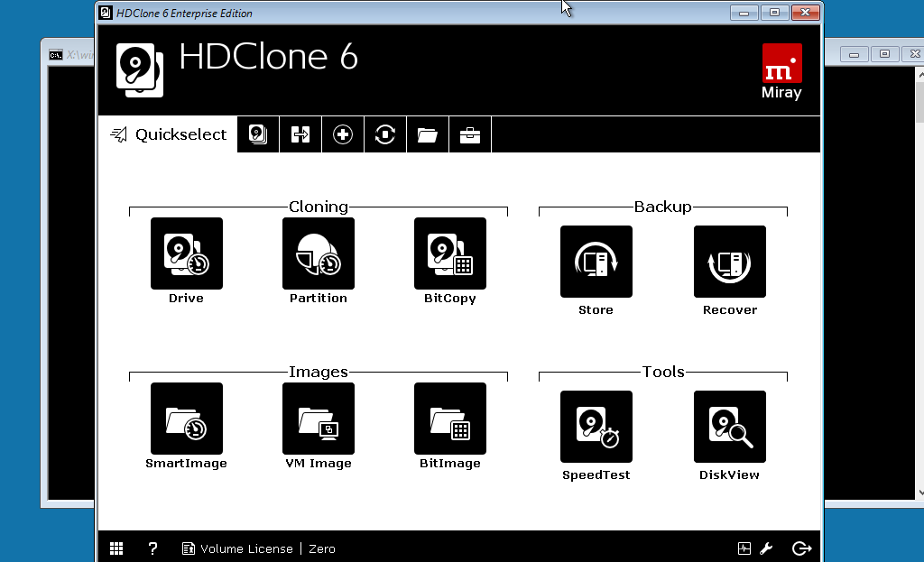Open the folder images tab in toolbar
This screenshot has height=562, width=924.
[x=428, y=134]
